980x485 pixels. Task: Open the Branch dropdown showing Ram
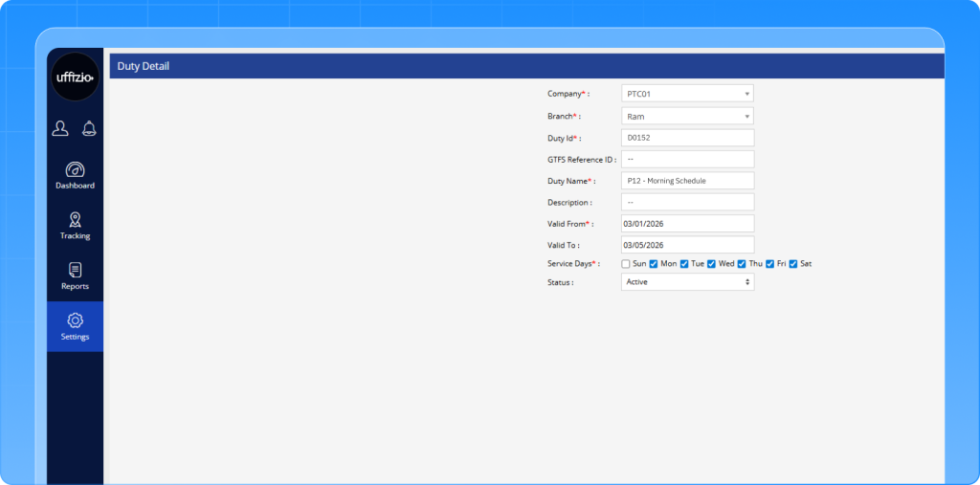687,116
